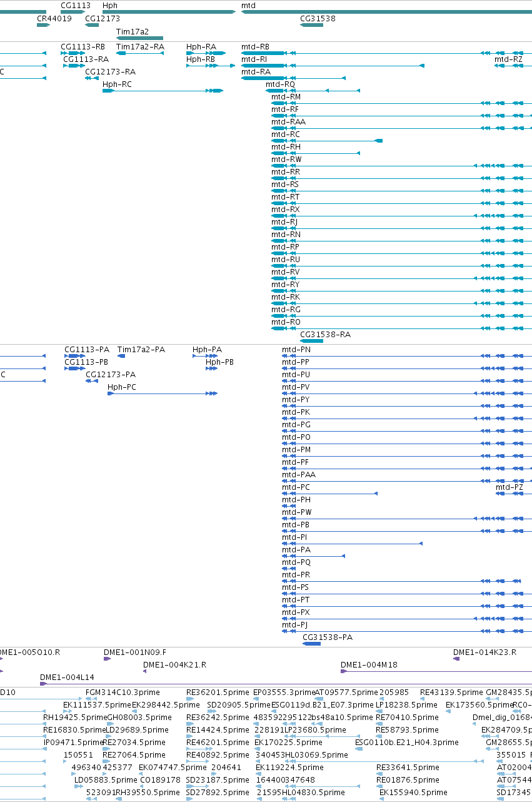Click the CG12173-RA transcript
The width and height of the screenshot is (532, 802).
110,72
